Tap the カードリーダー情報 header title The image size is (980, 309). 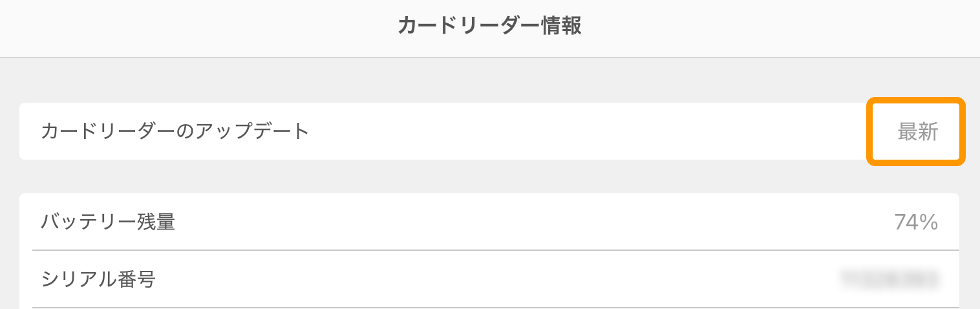coord(489,27)
